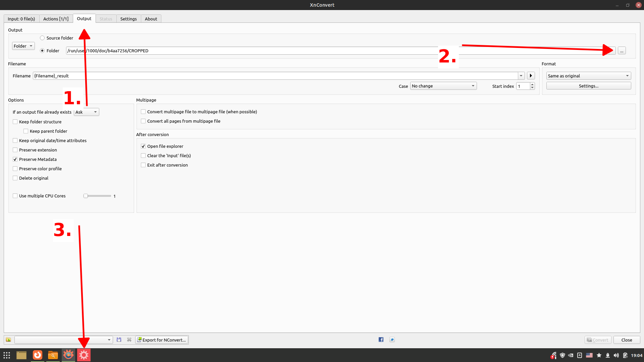Click the filename play arrow button

click(531, 76)
